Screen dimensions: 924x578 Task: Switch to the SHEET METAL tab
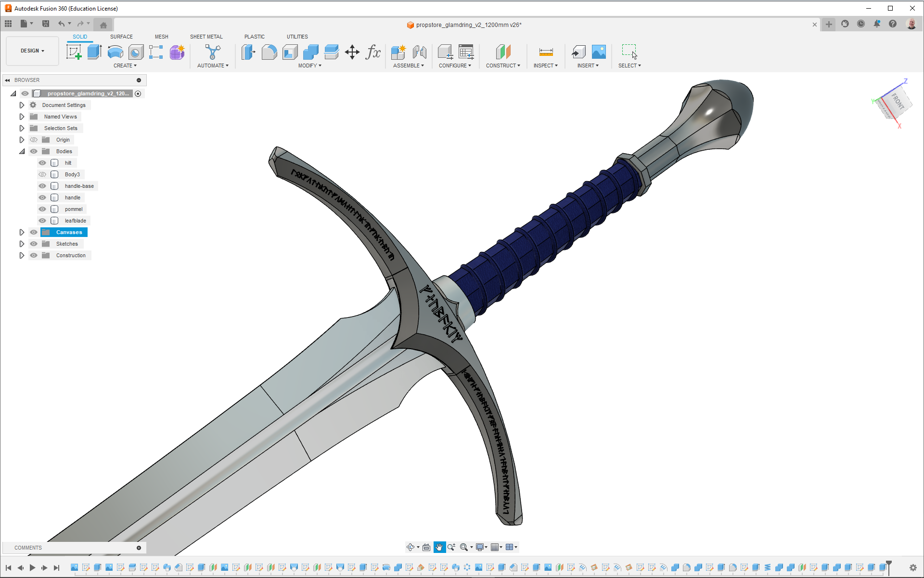click(x=206, y=37)
